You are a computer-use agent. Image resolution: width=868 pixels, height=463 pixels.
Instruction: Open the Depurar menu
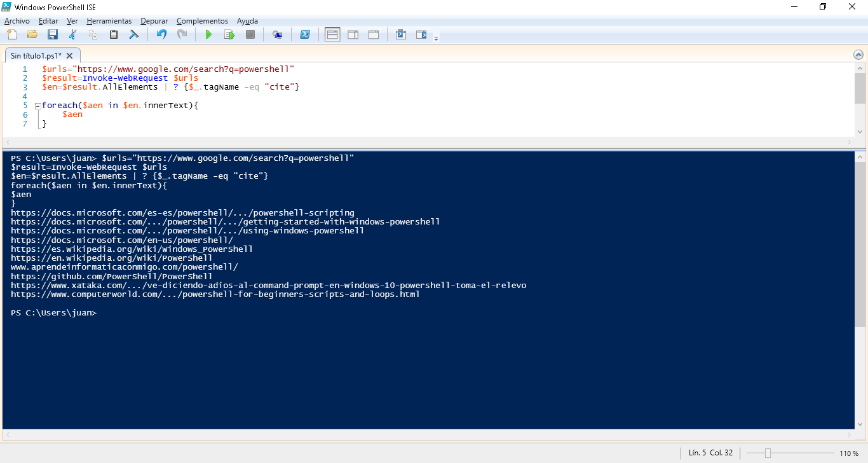pyautogui.click(x=154, y=21)
